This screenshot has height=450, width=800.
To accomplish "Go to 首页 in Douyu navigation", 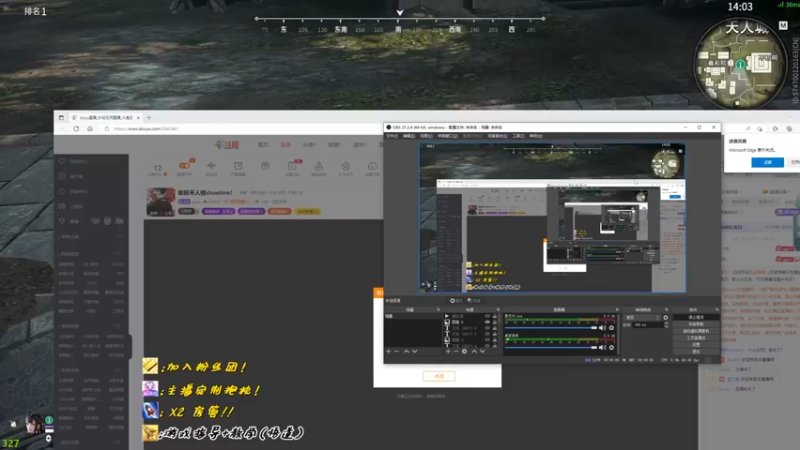I will (263, 145).
